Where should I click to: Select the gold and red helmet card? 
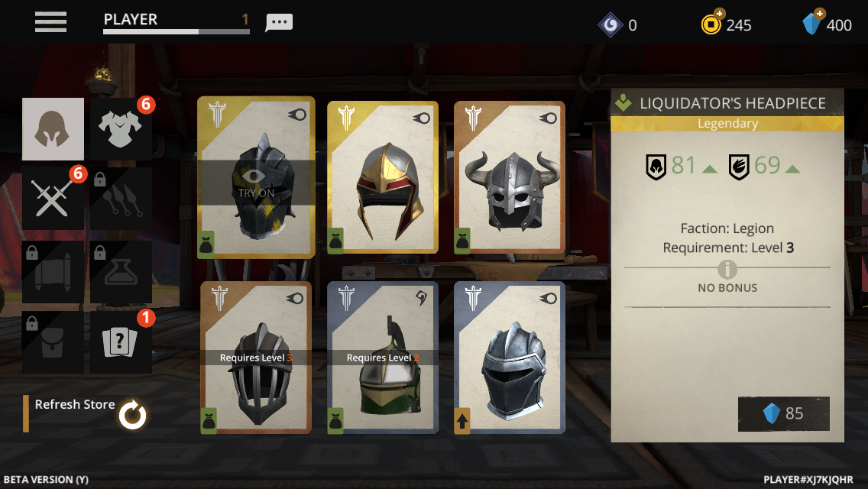383,177
